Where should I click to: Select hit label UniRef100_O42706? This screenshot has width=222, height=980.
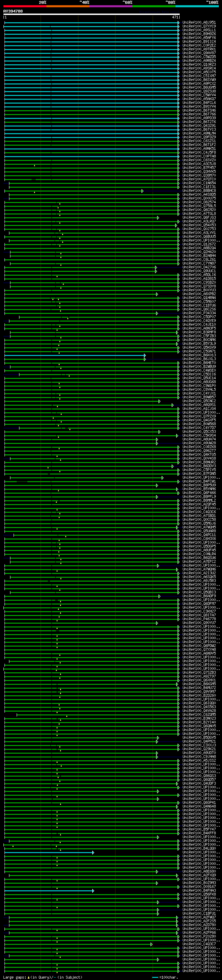(199, 267)
